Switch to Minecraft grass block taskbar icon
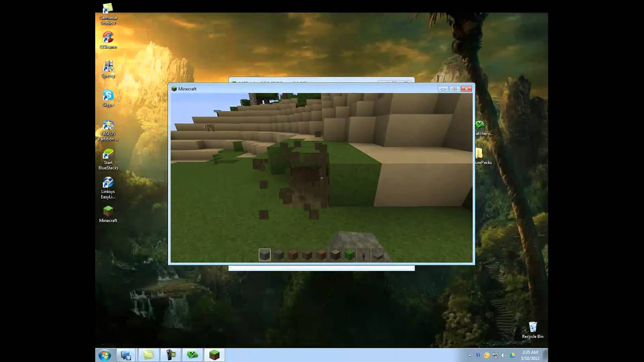Screen dimensions: 644x362 pyautogui.click(x=214, y=355)
